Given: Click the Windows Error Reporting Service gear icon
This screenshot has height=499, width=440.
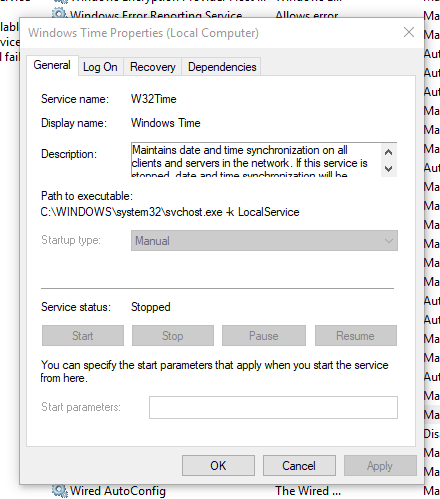Looking at the screenshot, I should 59,13.
